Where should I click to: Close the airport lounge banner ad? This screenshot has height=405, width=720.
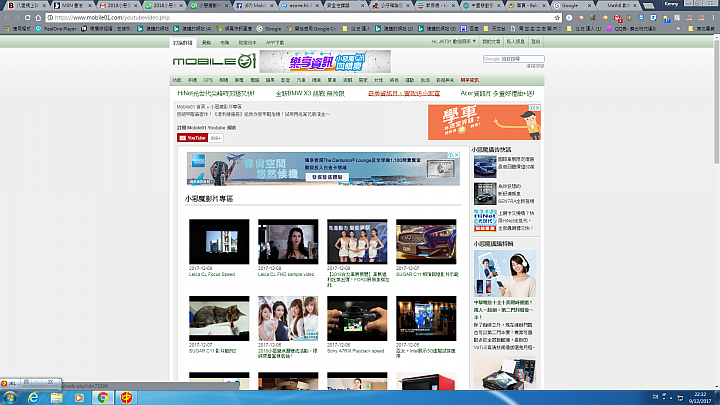coord(456,155)
